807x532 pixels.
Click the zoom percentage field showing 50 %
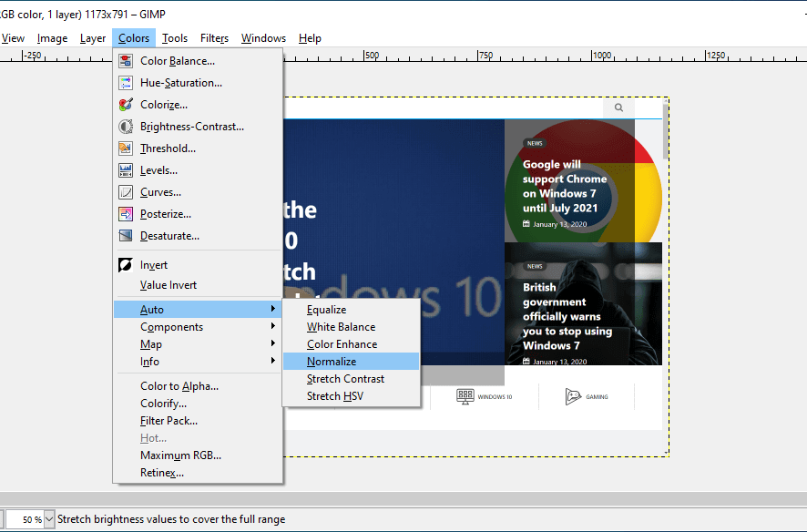pyautogui.click(x=25, y=519)
